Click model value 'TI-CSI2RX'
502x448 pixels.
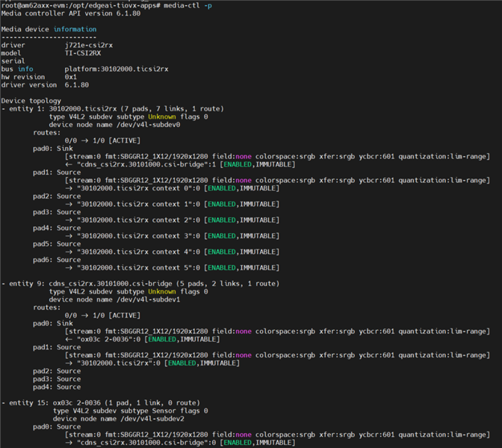tap(83, 53)
